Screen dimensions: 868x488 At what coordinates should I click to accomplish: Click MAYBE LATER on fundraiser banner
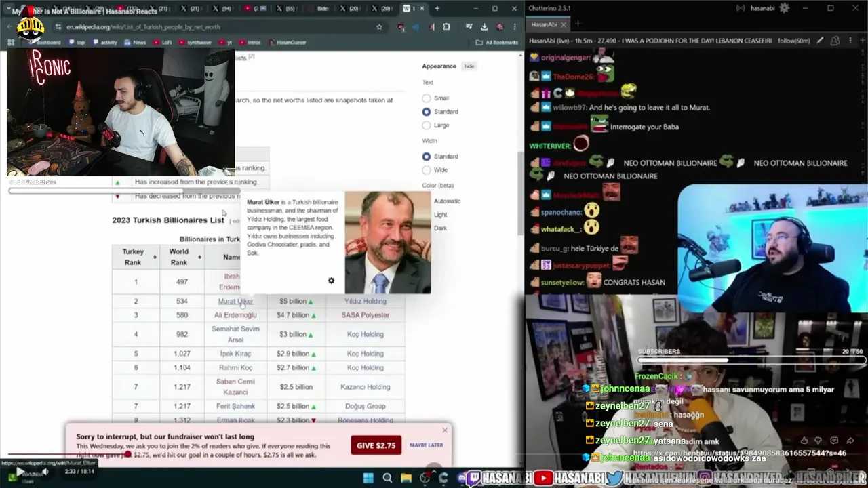pos(426,445)
